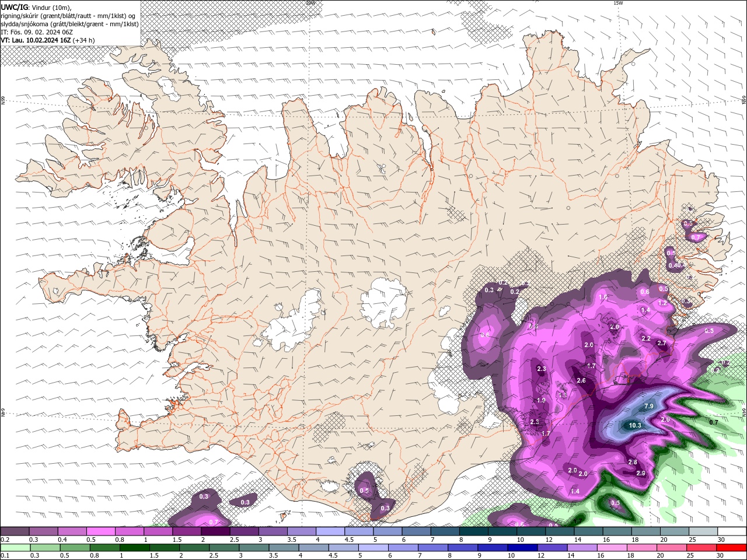The image size is (747, 560).
Task: Click the upper legend swatch starting at 8
Action: coord(474,531)
